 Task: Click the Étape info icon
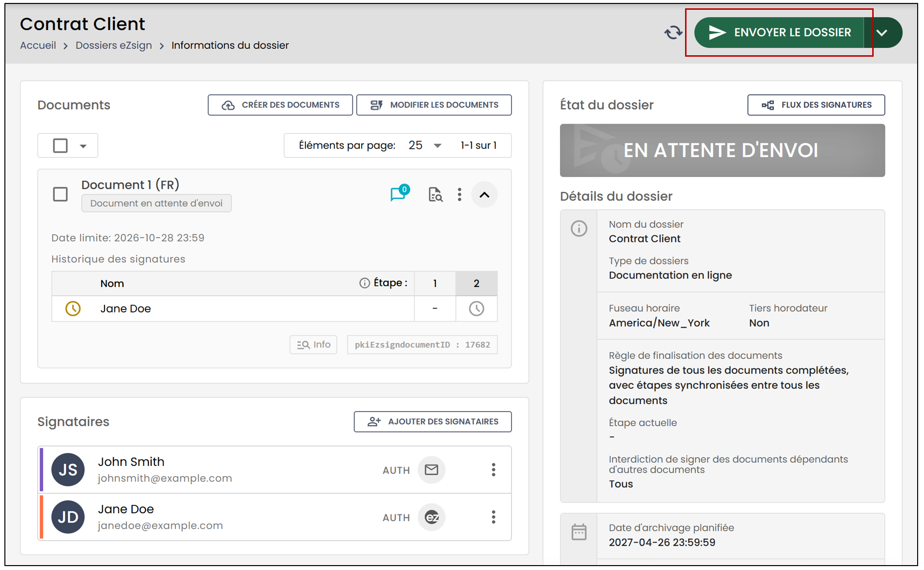(x=365, y=283)
